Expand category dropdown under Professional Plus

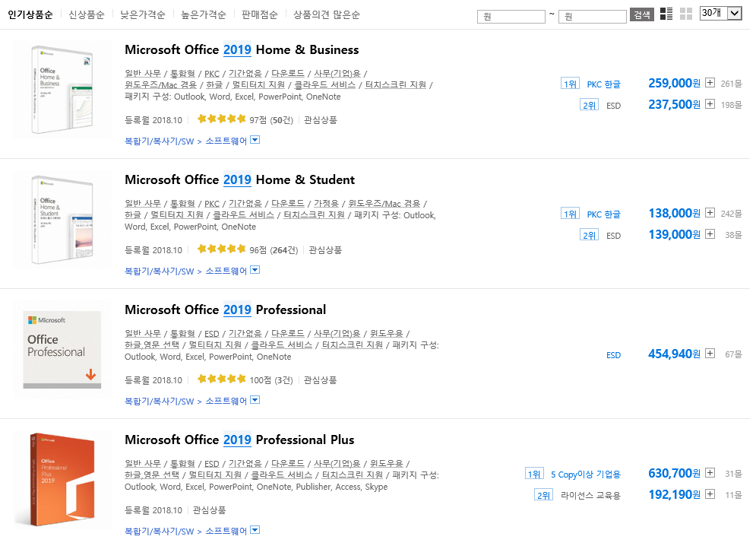(x=255, y=530)
